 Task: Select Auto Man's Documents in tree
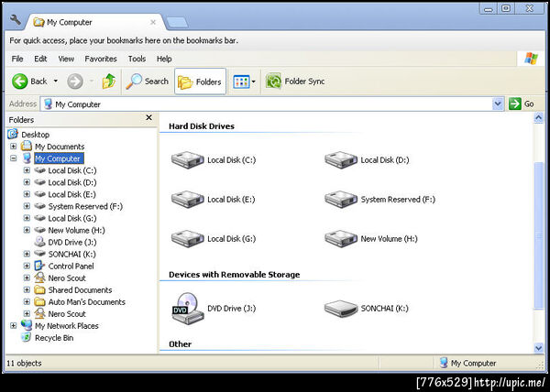tap(87, 302)
